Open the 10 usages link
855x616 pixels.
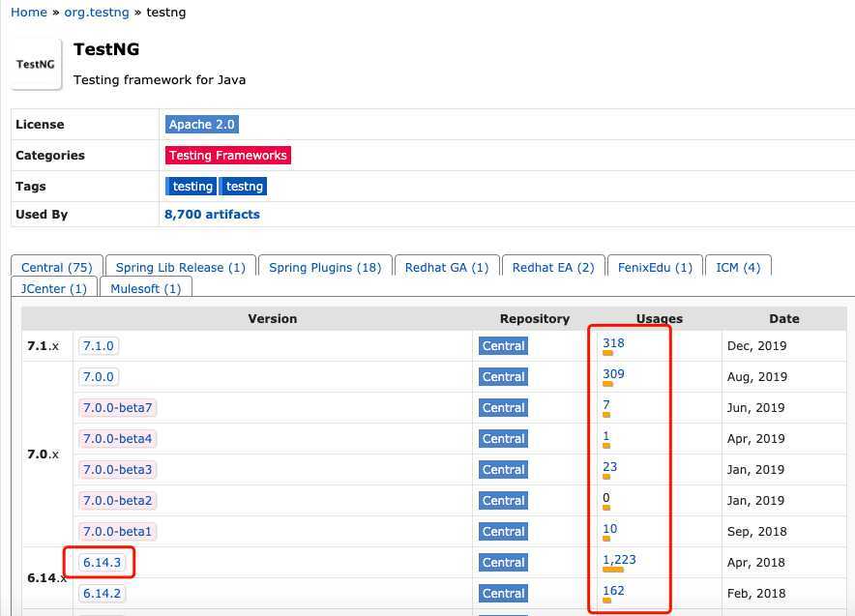click(609, 529)
